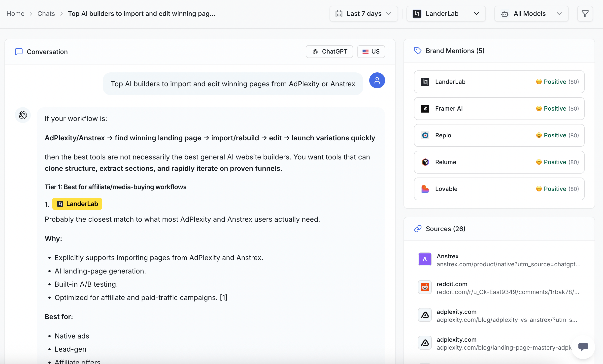
Task: Open the Relume brand mention card
Action: coord(499,162)
